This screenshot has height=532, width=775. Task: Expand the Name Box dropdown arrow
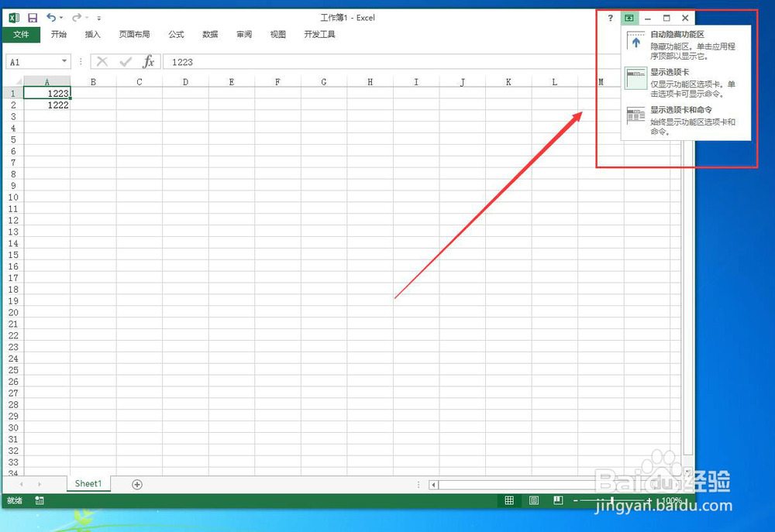pyautogui.click(x=64, y=61)
